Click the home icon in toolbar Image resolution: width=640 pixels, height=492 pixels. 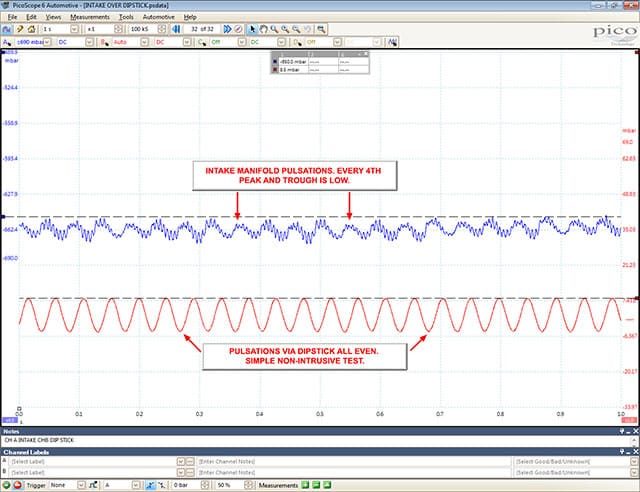(31, 29)
